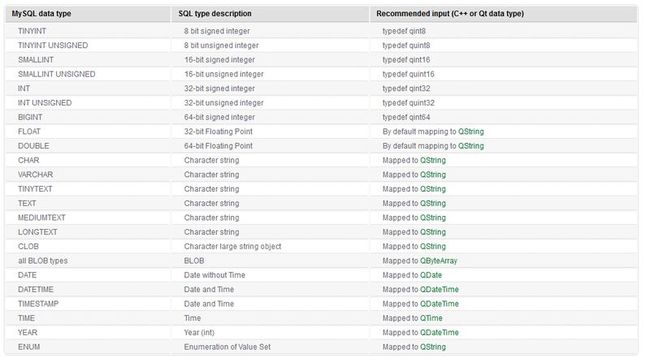The image size is (650, 362).
Task: Select the typedef quint16 table cell
Action: point(503,74)
